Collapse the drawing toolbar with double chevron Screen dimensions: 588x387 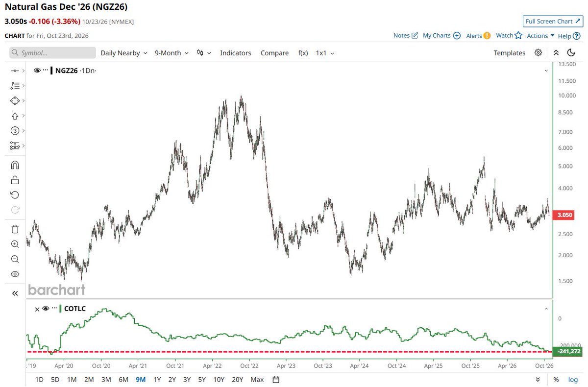(x=15, y=293)
